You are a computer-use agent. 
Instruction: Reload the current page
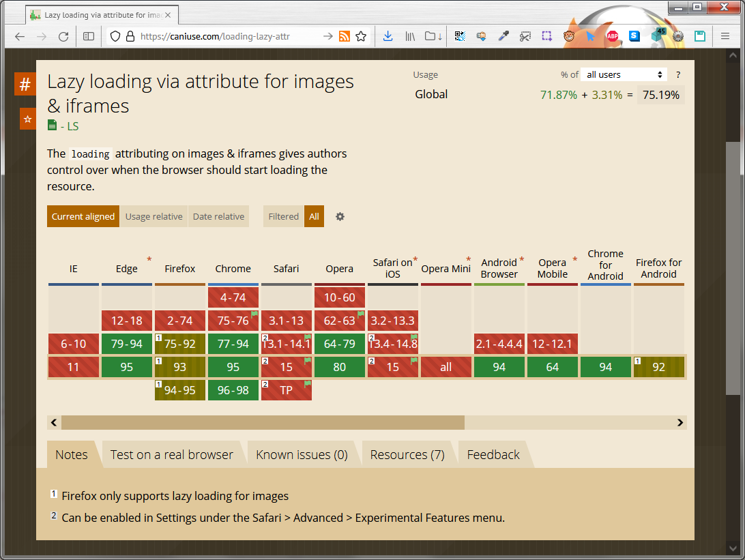pyautogui.click(x=63, y=37)
